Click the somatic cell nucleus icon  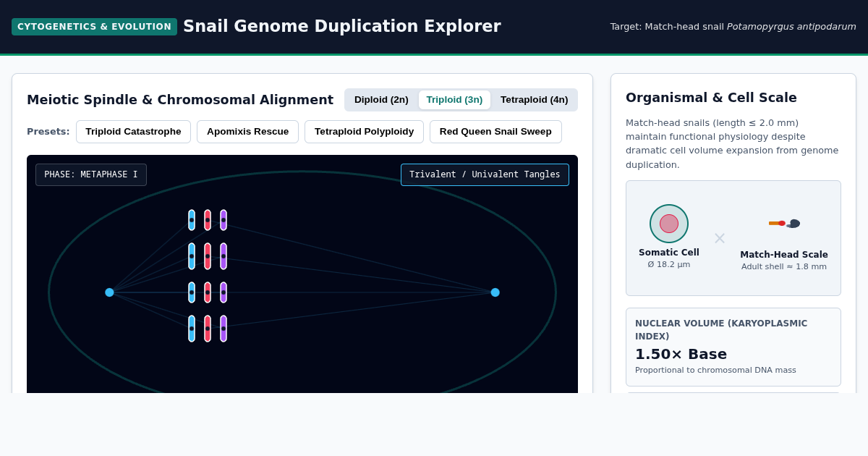pos(669,224)
